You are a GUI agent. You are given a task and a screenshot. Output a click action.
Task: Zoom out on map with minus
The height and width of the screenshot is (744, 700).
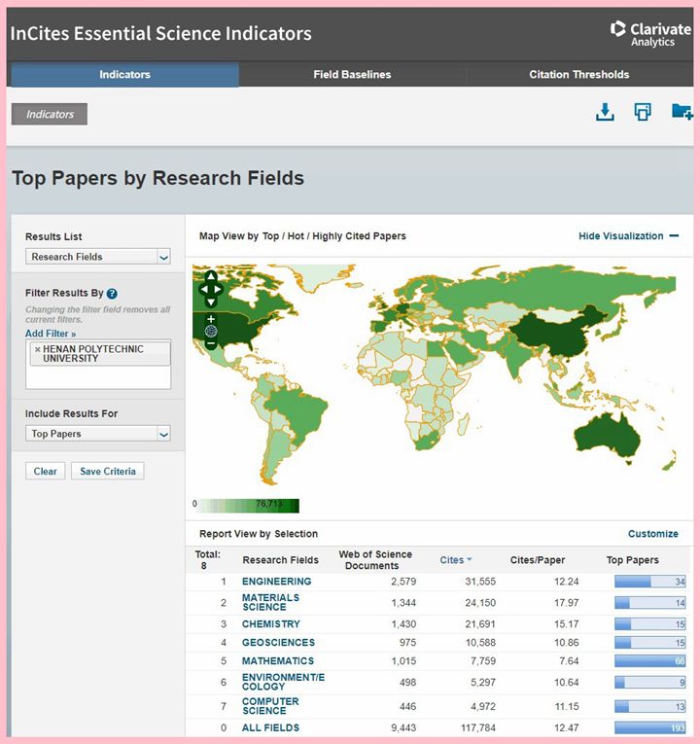[x=211, y=343]
